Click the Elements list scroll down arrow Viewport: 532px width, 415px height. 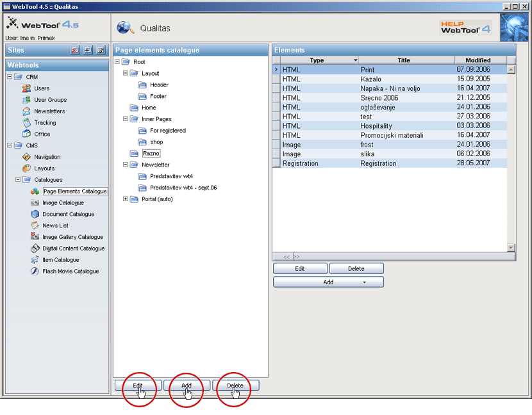point(511,247)
